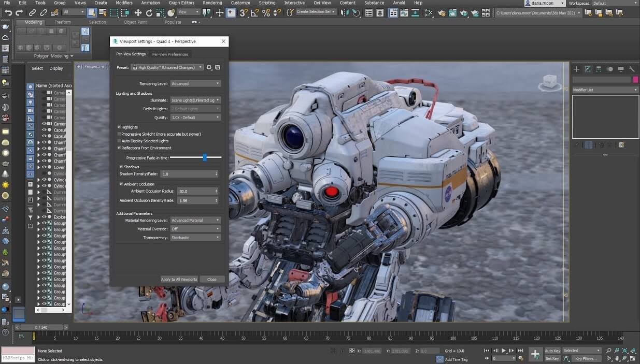This screenshot has height=364, width=640.
Task: Toggle Reflections From Environment checkbox
Action: [x=119, y=148]
